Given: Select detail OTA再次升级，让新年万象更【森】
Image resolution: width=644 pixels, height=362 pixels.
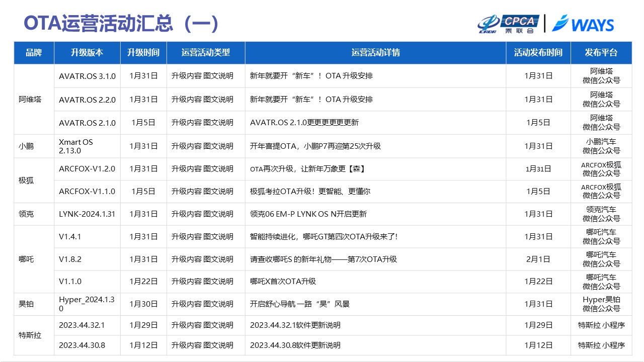Looking at the screenshot, I should 307,169.
